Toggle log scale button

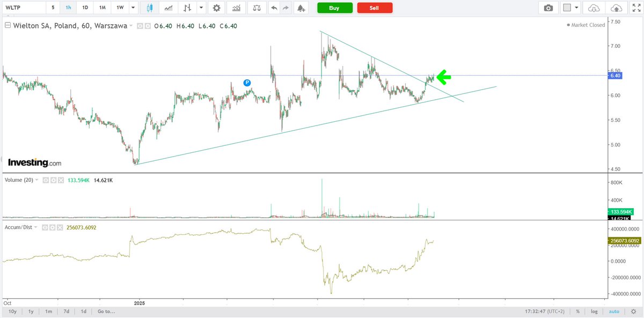595,311
